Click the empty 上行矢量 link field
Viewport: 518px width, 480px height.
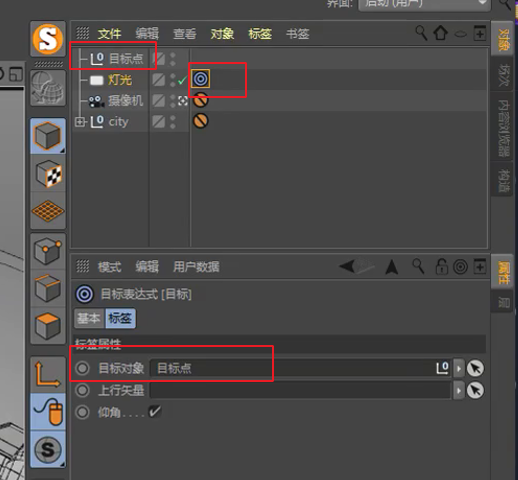tap(300, 390)
